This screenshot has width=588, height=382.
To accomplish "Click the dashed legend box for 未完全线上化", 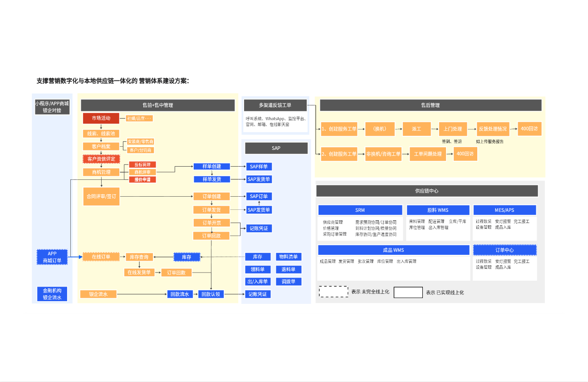I will (333, 292).
